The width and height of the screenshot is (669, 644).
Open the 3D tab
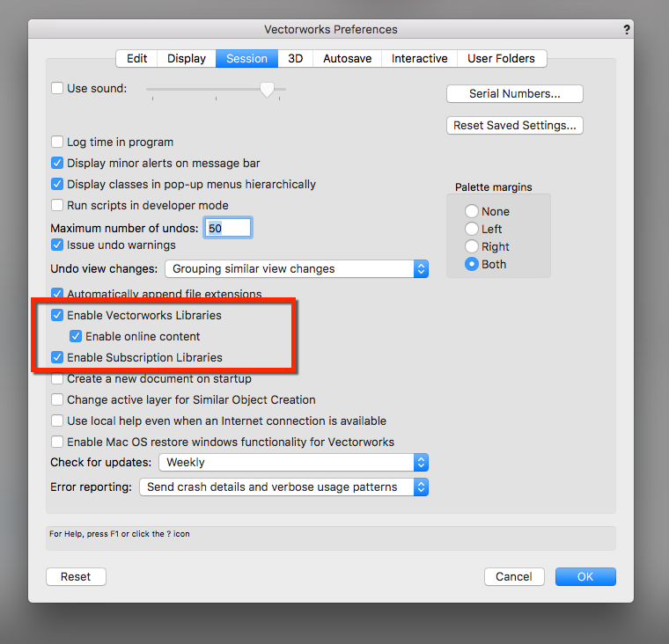point(295,58)
